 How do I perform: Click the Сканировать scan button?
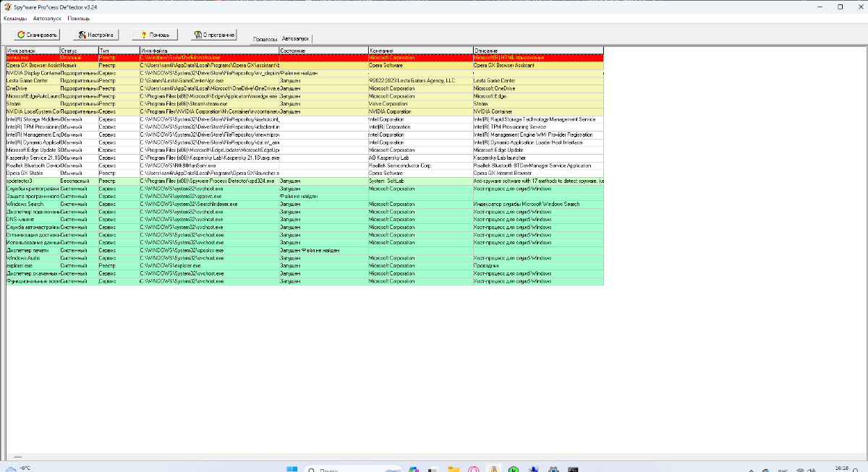tap(36, 35)
